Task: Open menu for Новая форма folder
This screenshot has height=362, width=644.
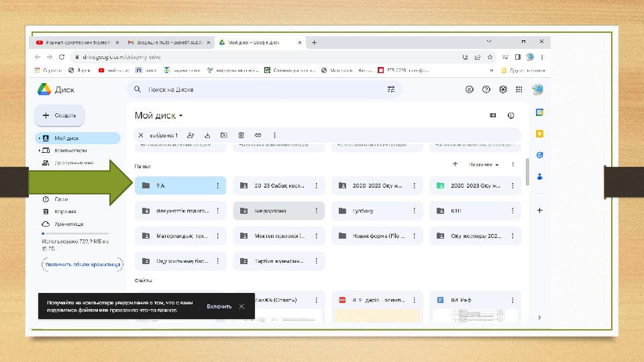Action: coord(415,236)
